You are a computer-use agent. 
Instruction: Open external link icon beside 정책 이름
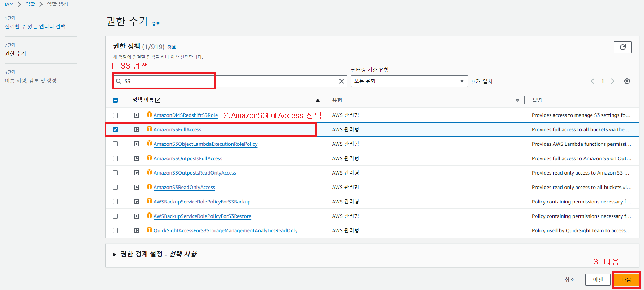pos(158,100)
